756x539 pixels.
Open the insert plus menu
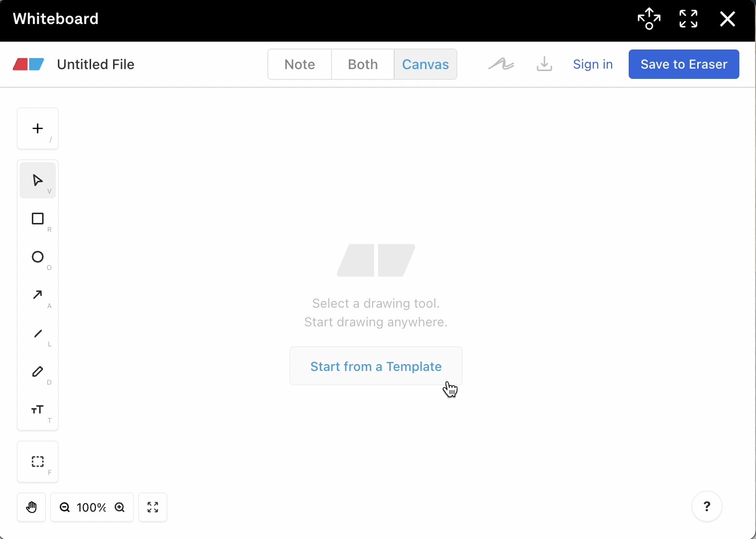coord(37,129)
